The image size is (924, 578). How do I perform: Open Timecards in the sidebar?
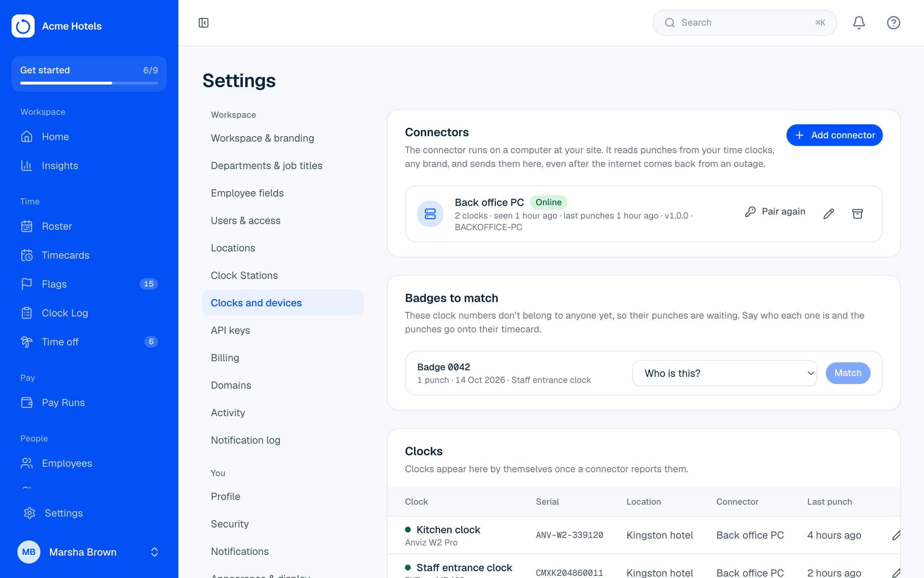tap(89, 255)
